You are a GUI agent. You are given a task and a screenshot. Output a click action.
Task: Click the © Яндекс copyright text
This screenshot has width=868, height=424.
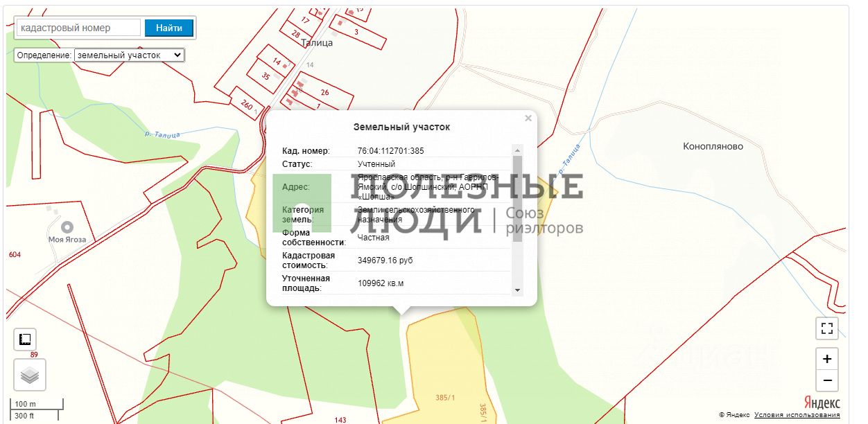pos(734,415)
